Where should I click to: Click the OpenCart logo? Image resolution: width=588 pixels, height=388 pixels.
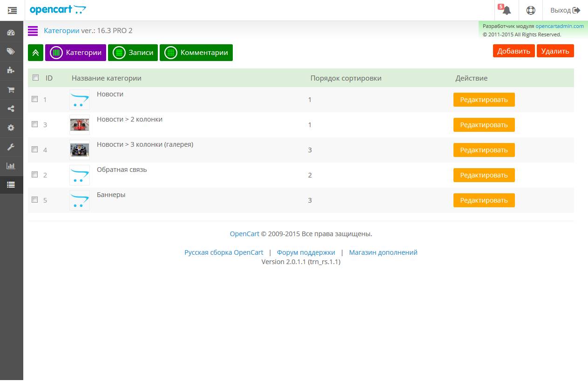58,10
